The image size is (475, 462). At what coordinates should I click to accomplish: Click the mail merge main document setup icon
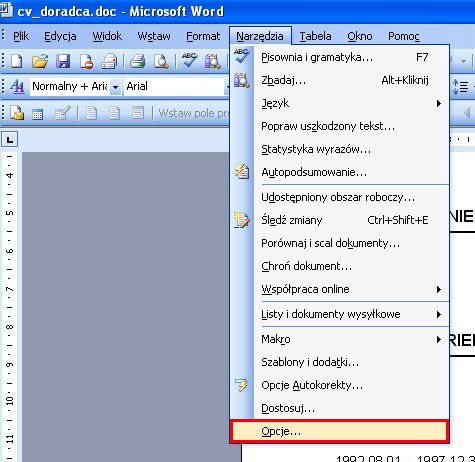tap(17, 113)
